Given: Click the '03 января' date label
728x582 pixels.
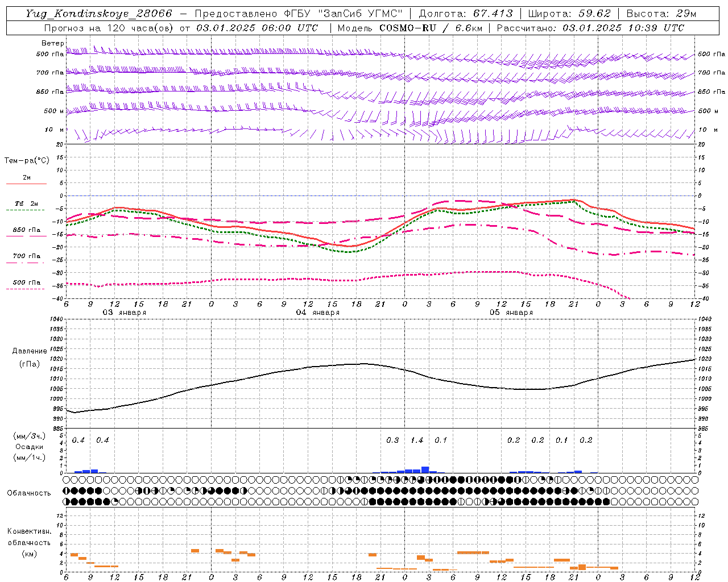Looking at the screenshot, I should 125,313.
